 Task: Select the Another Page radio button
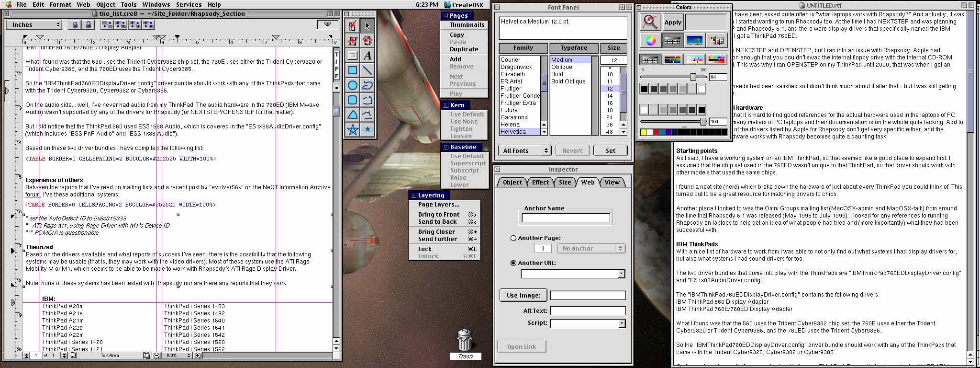point(513,238)
